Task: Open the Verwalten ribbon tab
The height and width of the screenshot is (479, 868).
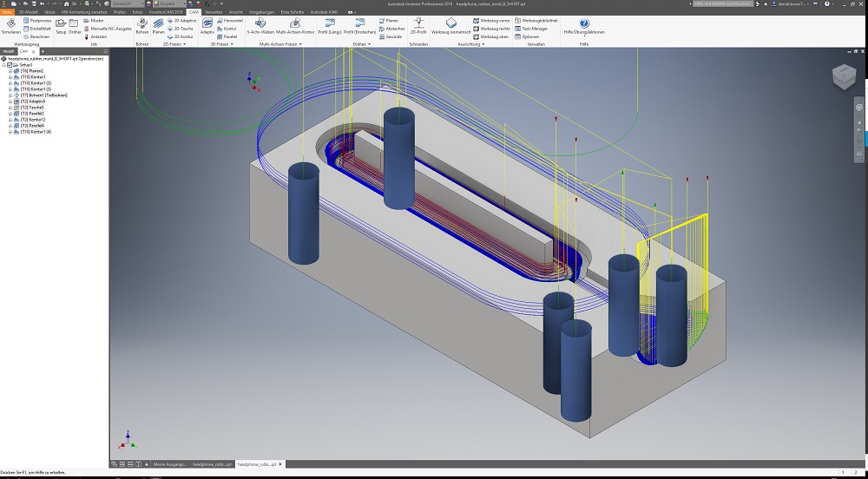Action: pos(214,11)
